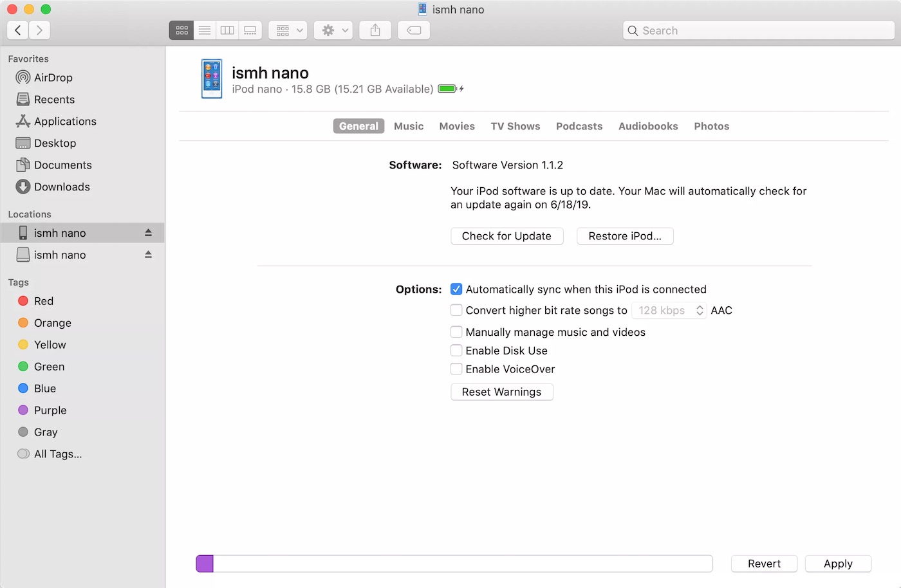
Task: Click the ismh nano title bar proxy icon
Action: pyautogui.click(x=422, y=9)
